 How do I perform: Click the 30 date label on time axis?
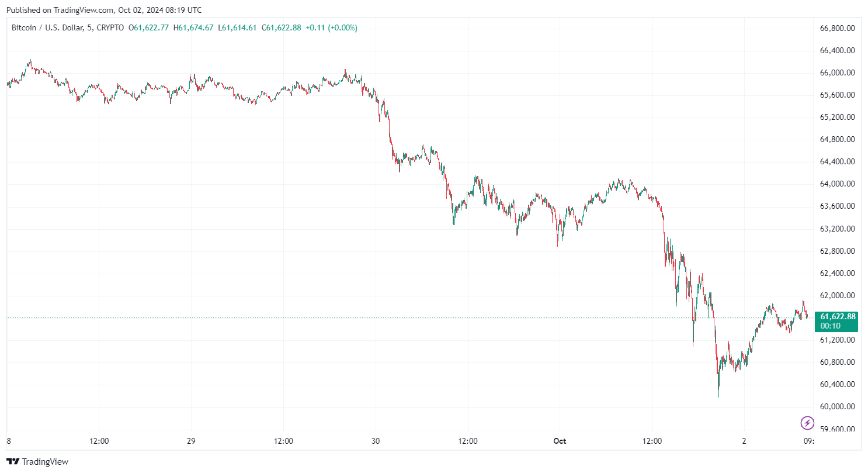tap(376, 441)
